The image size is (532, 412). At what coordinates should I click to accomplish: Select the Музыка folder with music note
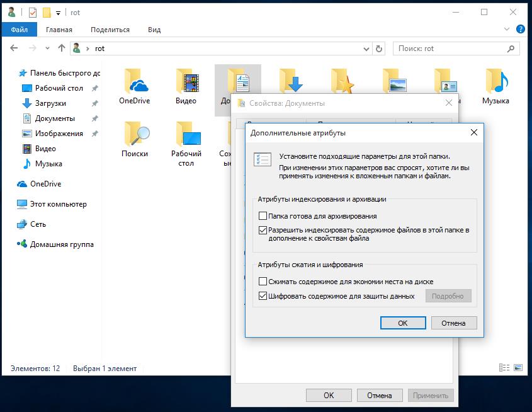(495, 81)
